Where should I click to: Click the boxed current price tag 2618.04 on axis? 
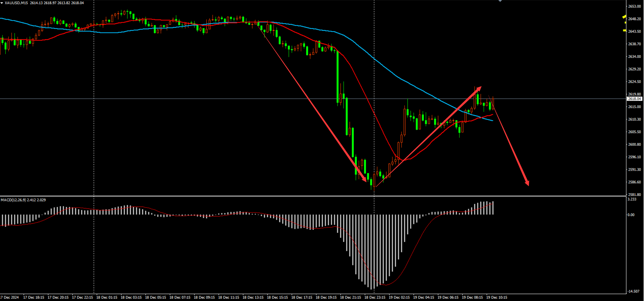click(x=635, y=99)
